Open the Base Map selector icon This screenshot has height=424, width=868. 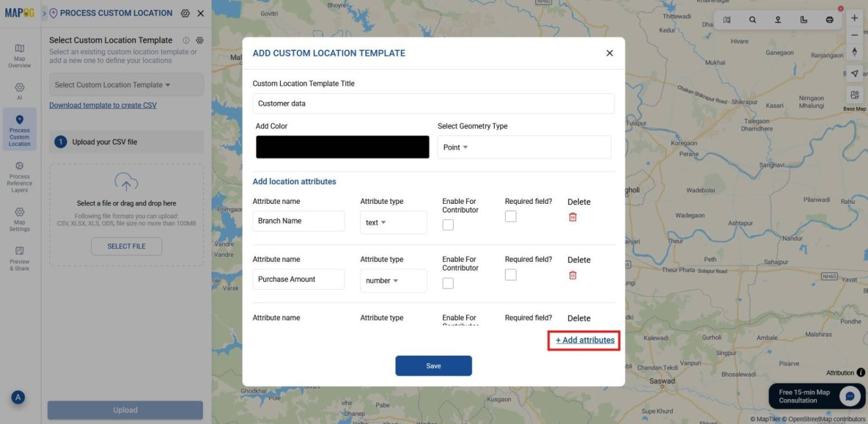(854, 95)
